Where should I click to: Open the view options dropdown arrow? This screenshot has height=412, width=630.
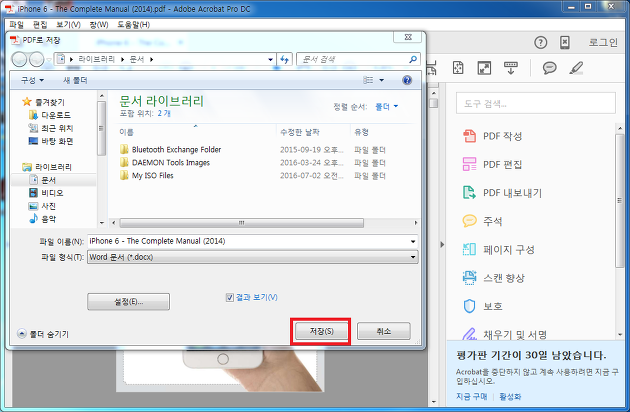[x=381, y=80]
